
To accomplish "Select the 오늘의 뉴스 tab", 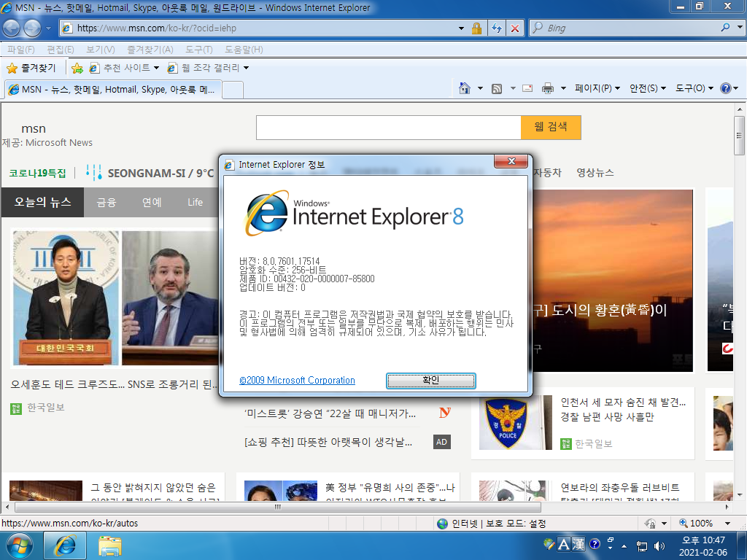I will (42, 203).
